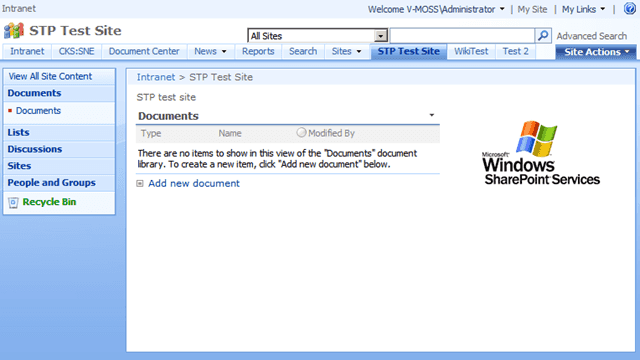This screenshot has height=360, width=640.
Task: Click View All Site Content
Action: click(x=50, y=76)
